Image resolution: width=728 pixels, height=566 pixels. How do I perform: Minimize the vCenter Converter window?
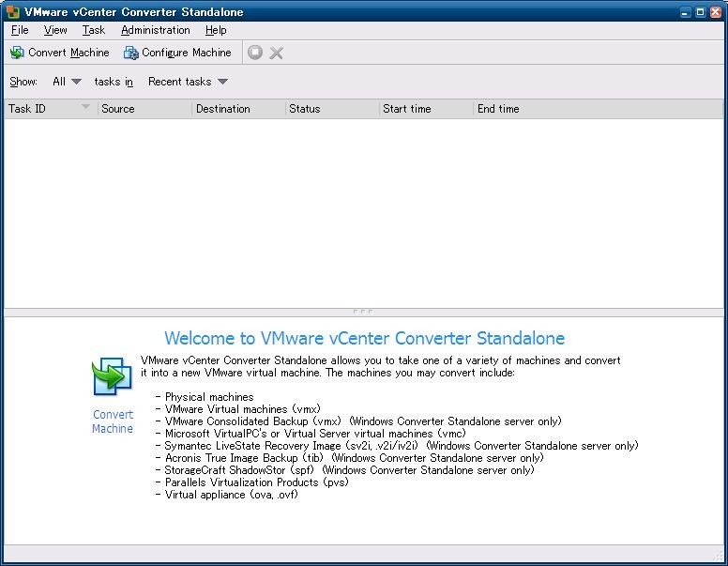point(685,12)
